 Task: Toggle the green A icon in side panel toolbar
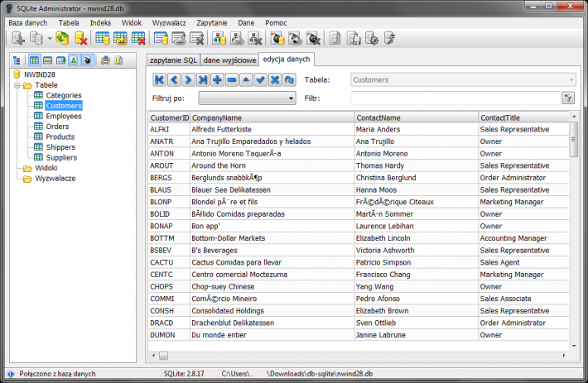(74, 60)
